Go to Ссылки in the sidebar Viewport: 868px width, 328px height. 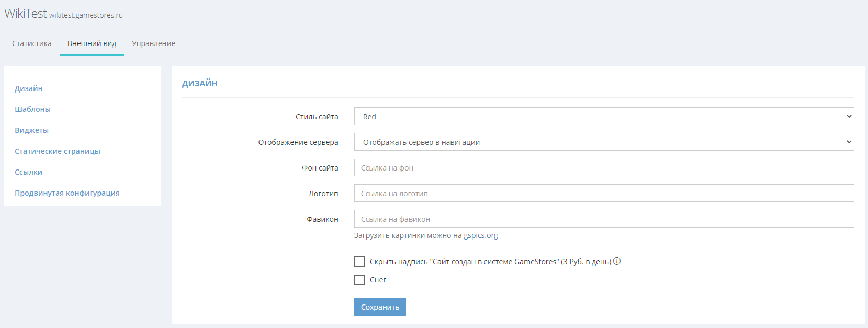click(x=28, y=172)
